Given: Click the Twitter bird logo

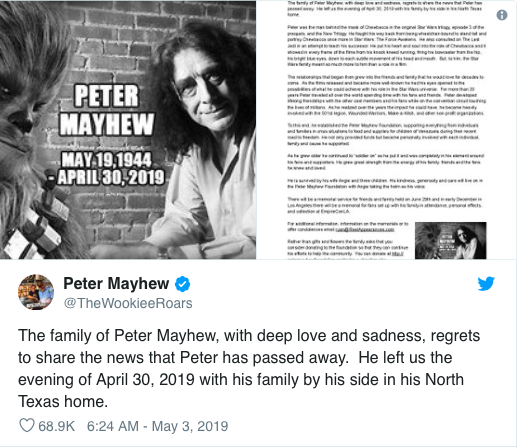Looking at the screenshot, I should click(x=486, y=284).
